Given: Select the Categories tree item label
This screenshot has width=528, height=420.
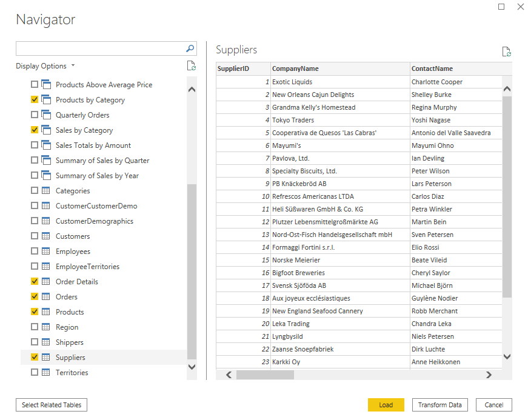Looking at the screenshot, I should click(x=73, y=191).
